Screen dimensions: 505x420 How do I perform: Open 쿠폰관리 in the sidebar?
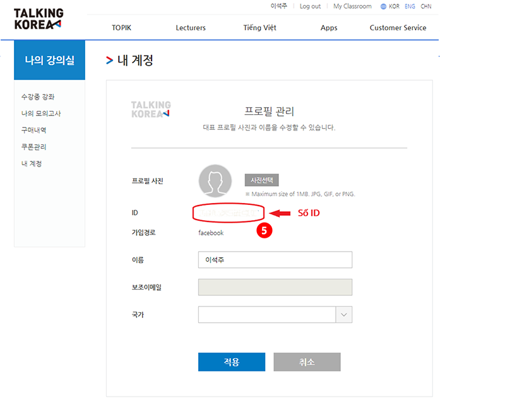(x=33, y=147)
